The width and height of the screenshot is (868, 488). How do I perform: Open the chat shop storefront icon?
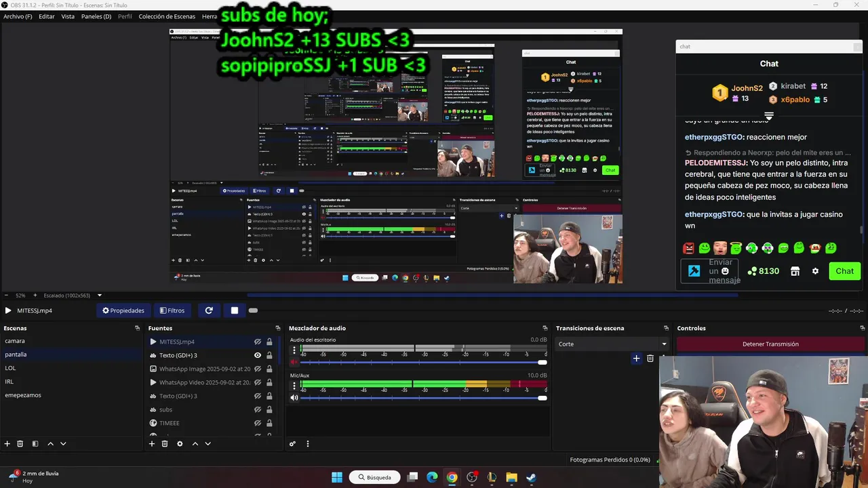[x=795, y=271]
